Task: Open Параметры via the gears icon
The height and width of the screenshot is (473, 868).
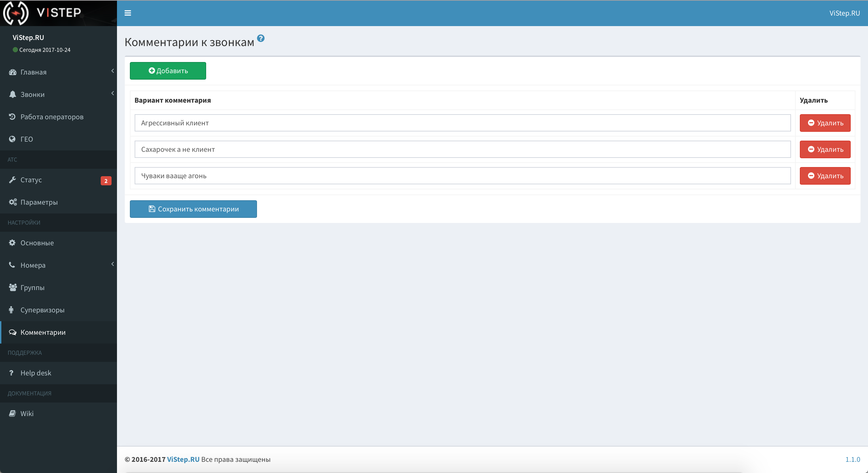Action: click(x=12, y=202)
